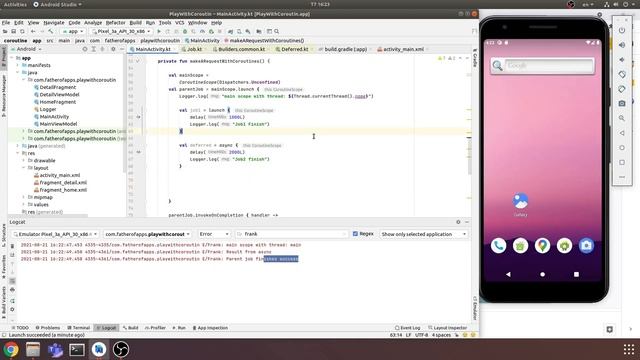Open the Build menu
The height and width of the screenshot is (360, 640).
click(136, 23)
